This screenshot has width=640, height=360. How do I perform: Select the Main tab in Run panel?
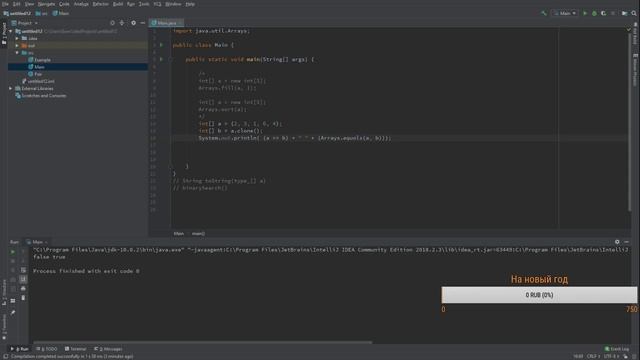(37, 242)
